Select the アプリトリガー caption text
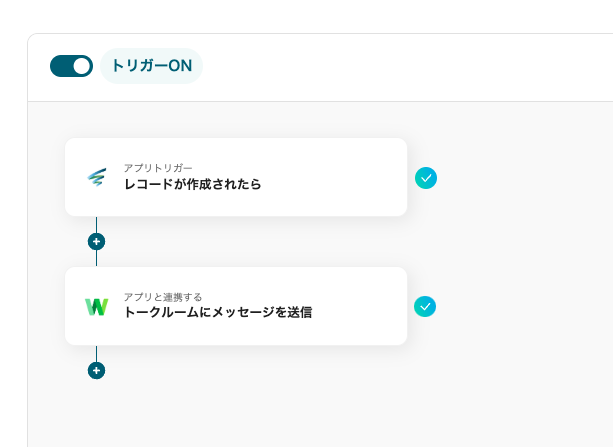The width and height of the screenshot is (613, 447). pos(158,168)
